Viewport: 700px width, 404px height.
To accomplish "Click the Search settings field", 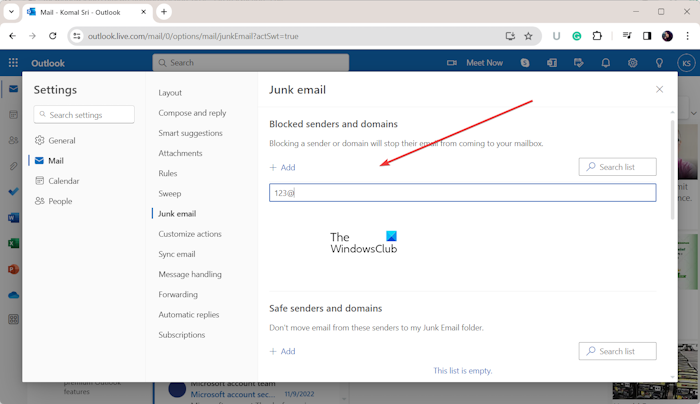I will click(84, 115).
